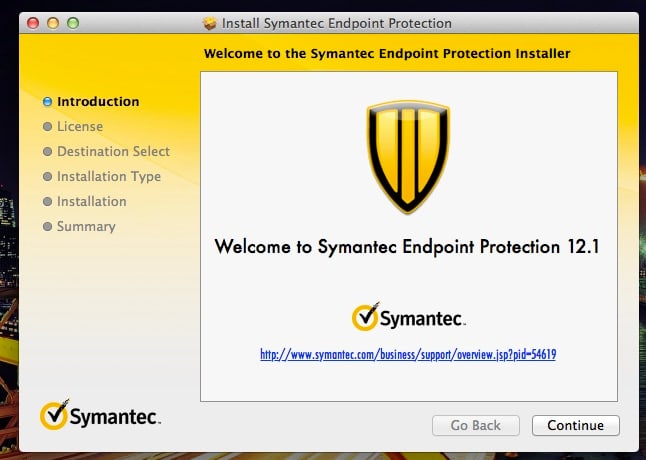
Task: Click the Symantec logo in sidebar bottom
Action: 100,415
